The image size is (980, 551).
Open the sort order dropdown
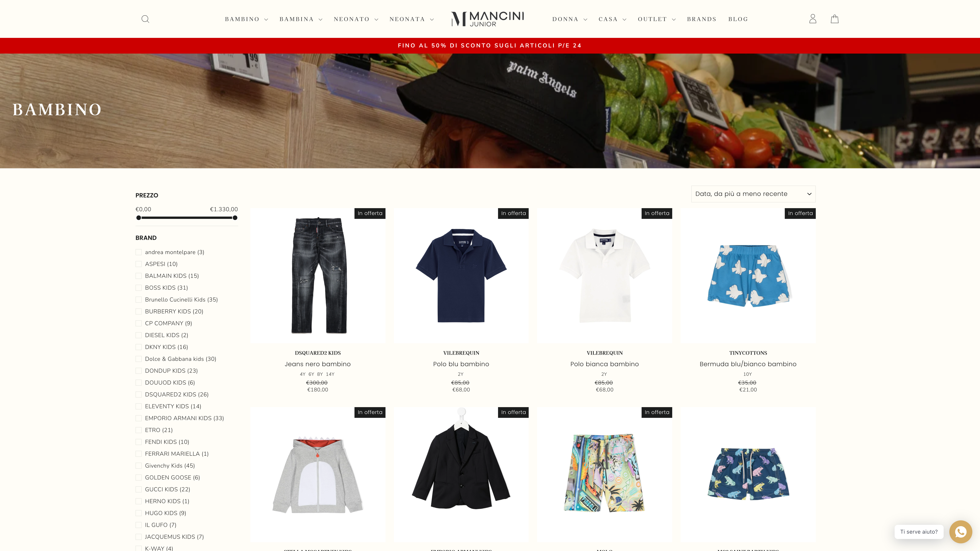coord(753,194)
